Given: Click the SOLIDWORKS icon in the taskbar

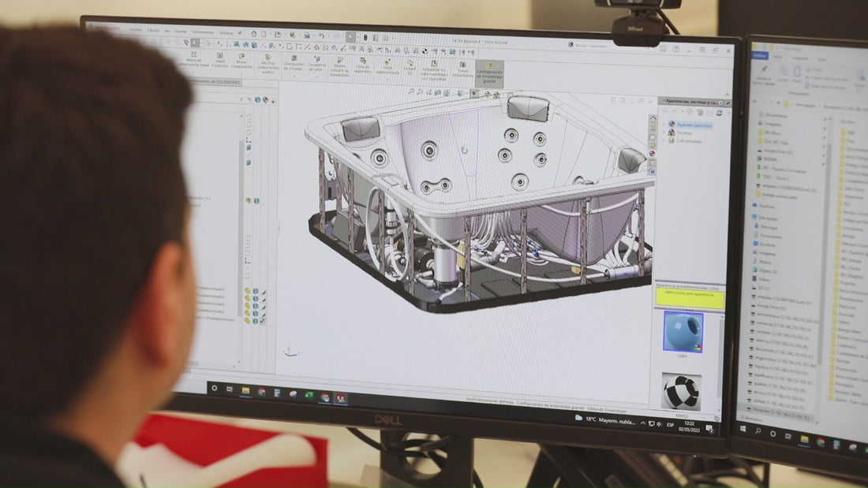Looking at the screenshot, I should pos(340,398).
